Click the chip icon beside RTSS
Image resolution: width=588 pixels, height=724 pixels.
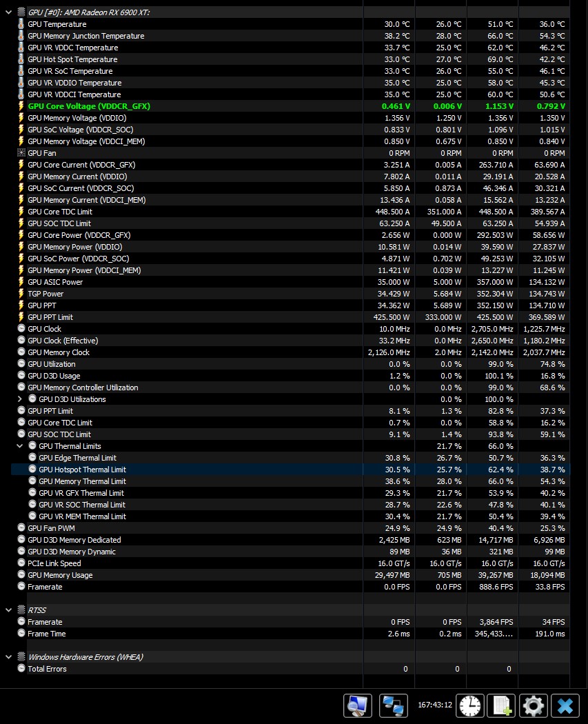[21, 610]
